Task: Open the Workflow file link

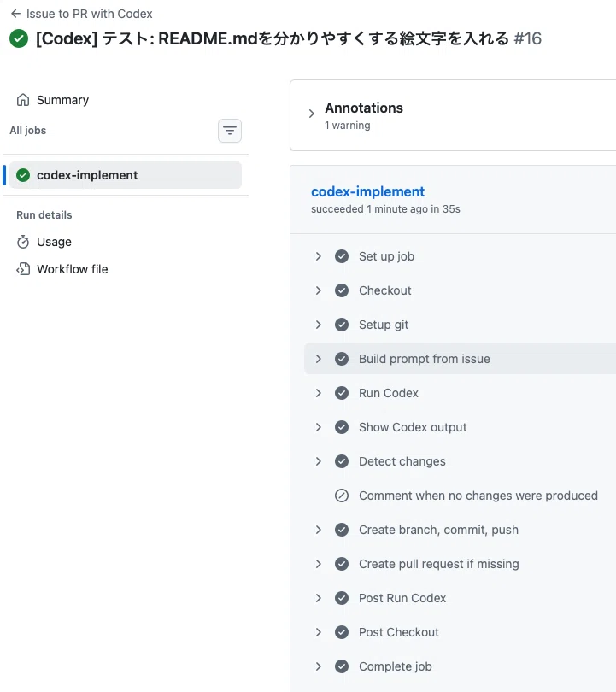Action: point(73,269)
